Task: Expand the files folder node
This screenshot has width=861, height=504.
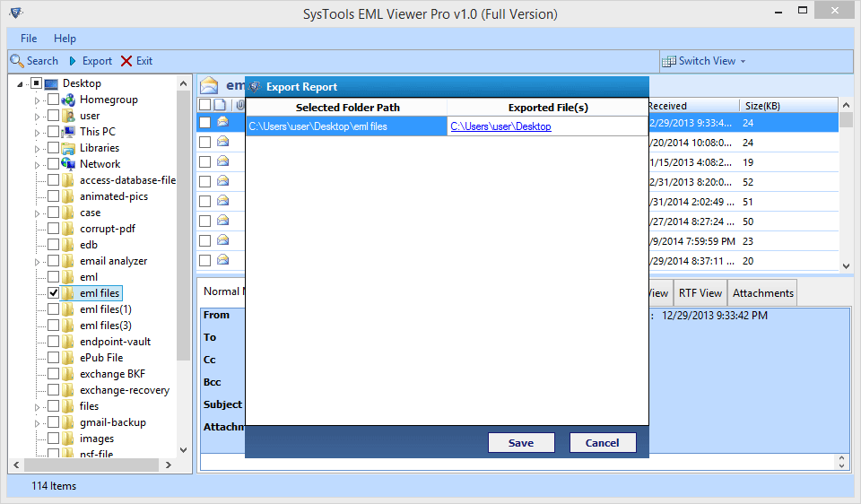Action: [x=37, y=407]
